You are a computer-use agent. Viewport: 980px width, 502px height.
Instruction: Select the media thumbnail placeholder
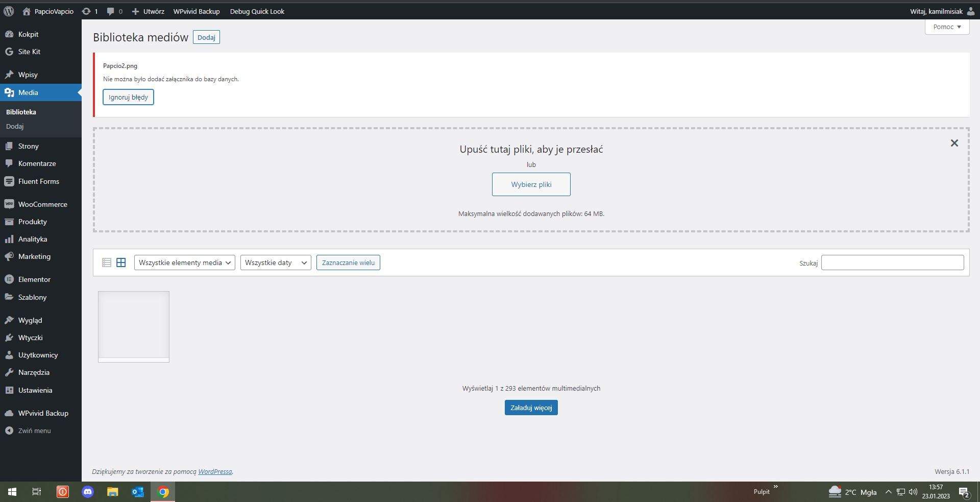pyautogui.click(x=134, y=326)
